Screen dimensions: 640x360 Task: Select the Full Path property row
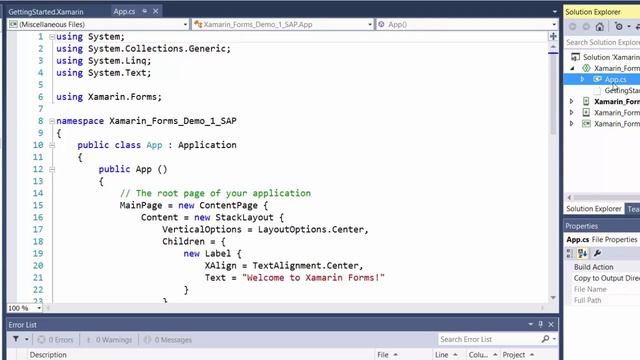click(606, 300)
